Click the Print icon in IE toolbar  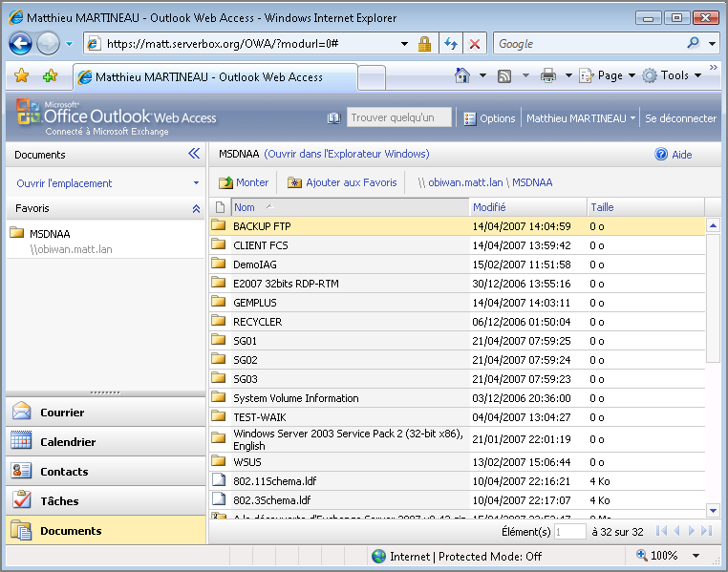click(x=548, y=75)
